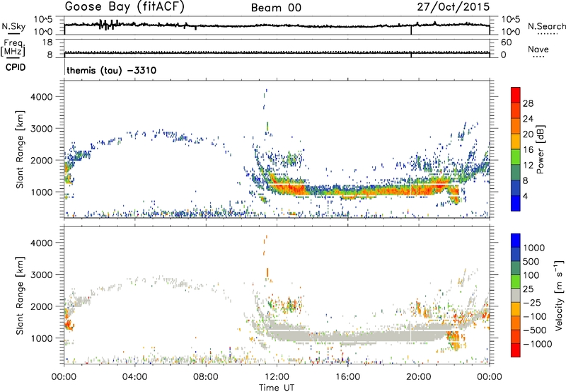Viewport: 566px width, 392px height.
Task: Click 'Slant Range [km]' label on power panel
Action: [20, 149]
